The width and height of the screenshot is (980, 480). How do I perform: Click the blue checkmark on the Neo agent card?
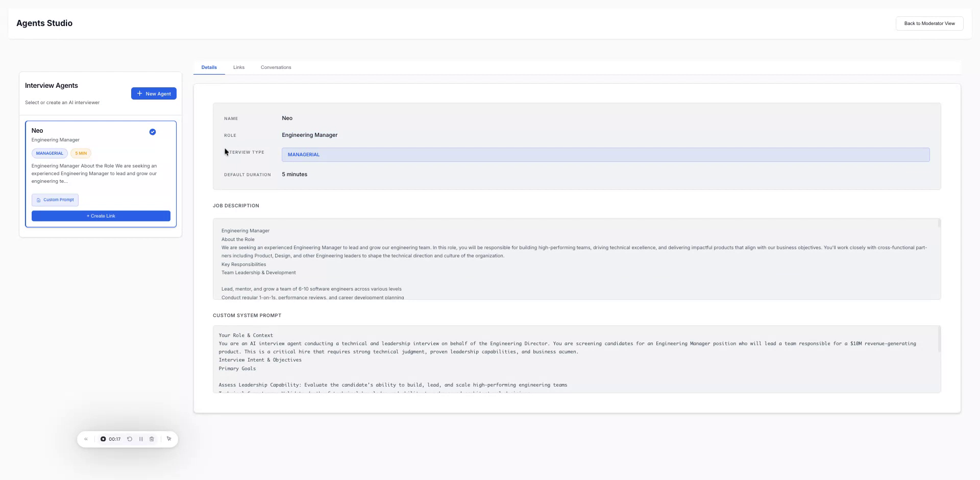click(152, 132)
